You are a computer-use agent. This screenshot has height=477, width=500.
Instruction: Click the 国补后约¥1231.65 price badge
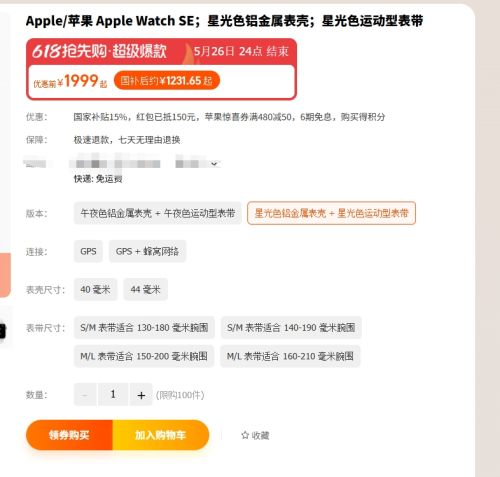[167, 80]
